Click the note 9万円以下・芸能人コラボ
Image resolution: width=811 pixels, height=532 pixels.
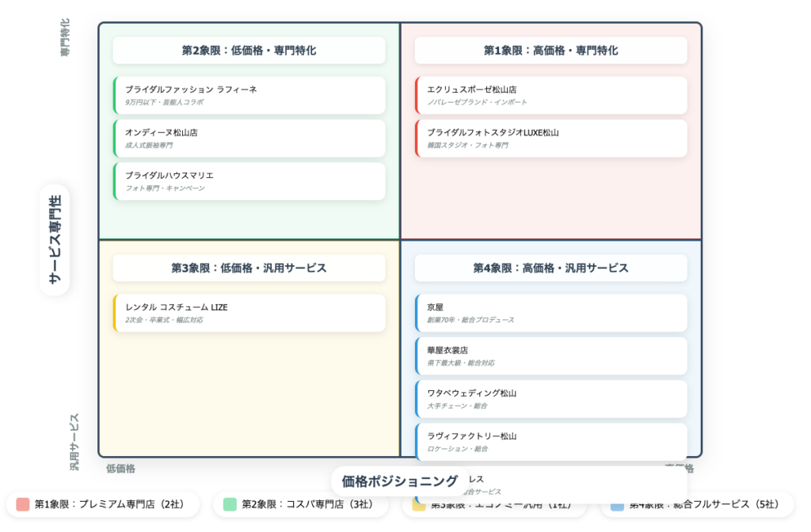[x=165, y=102]
